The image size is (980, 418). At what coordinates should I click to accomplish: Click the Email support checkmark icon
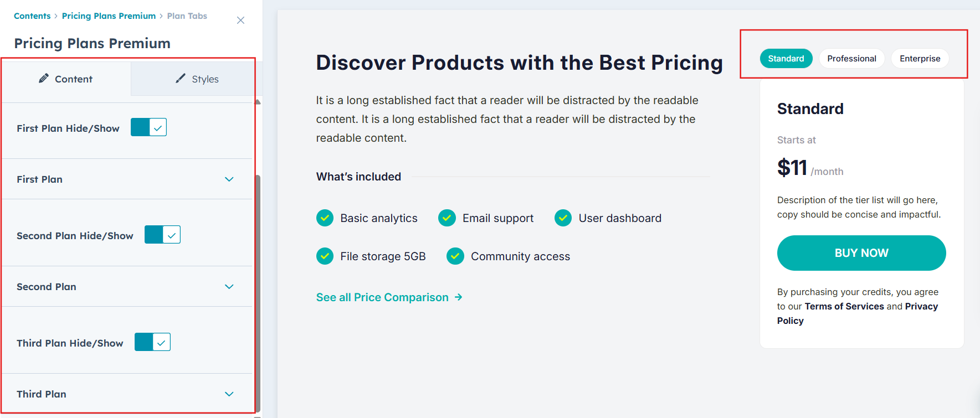447,218
